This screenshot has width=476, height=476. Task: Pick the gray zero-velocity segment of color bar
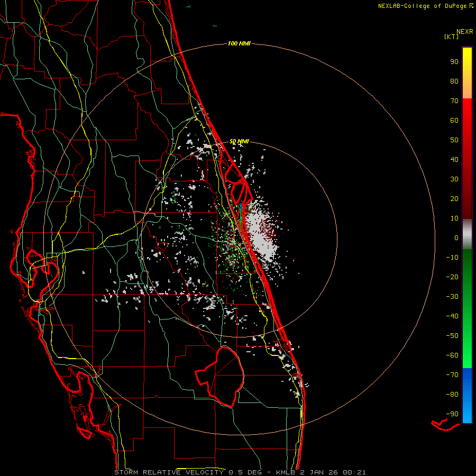467,234
